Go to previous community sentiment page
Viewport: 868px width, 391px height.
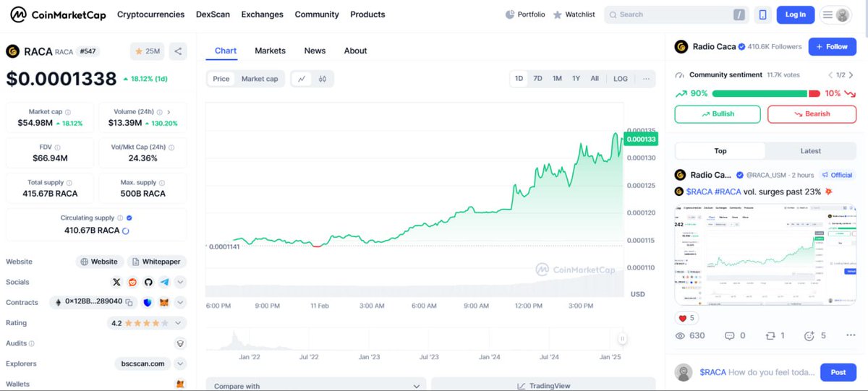pyautogui.click(x=830, y=74)
